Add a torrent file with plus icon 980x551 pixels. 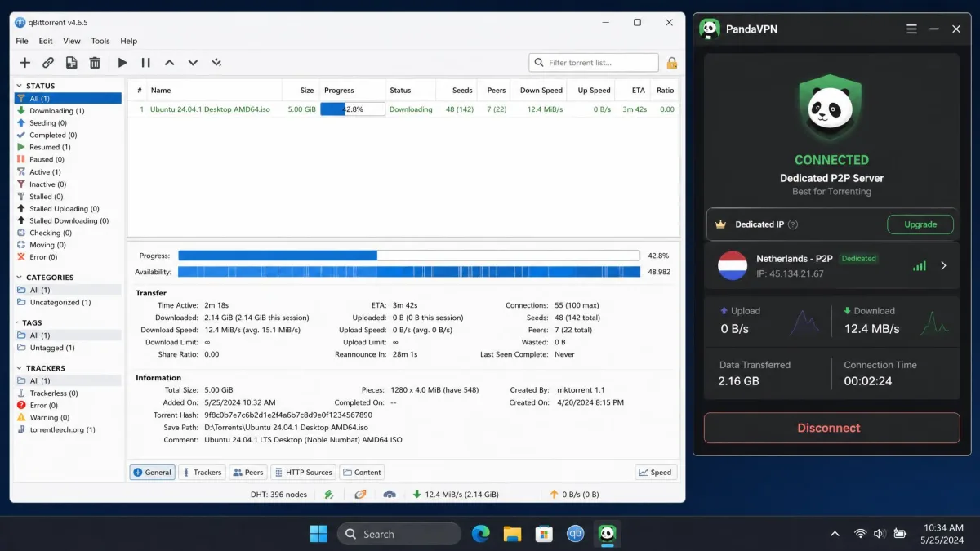(x=24, y=63)
